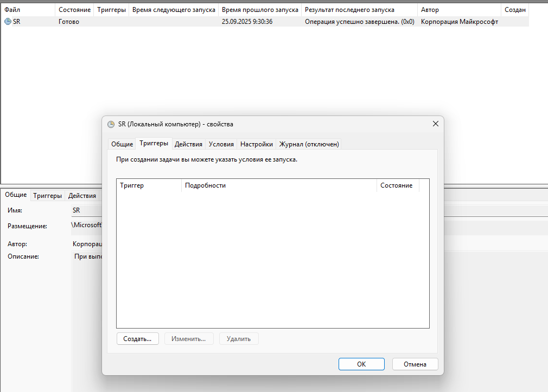Image resolution: width=548 pixels, height=392 pixels.
Task: Click Триггер column header in dialog list
Action: (x=149, y=185)
